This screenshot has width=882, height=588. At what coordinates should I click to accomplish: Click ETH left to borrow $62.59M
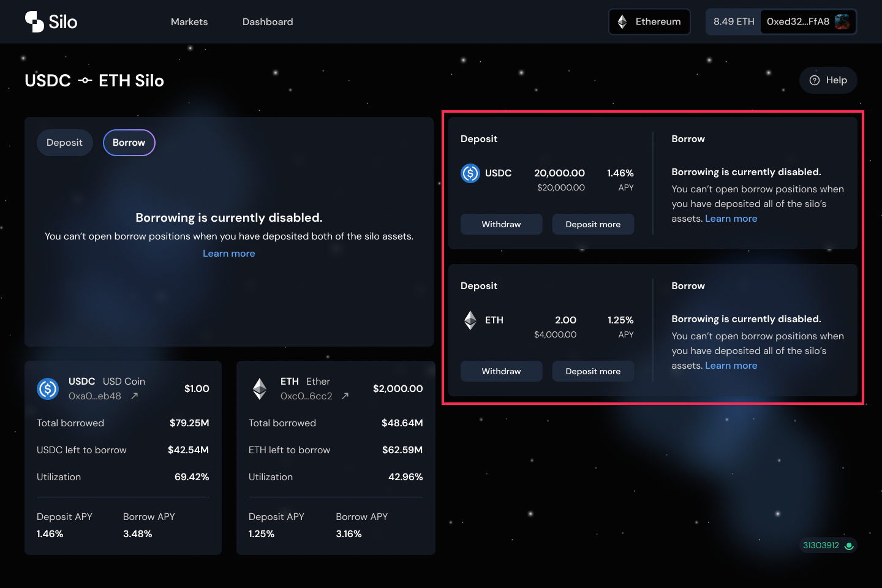pos(402,450)
